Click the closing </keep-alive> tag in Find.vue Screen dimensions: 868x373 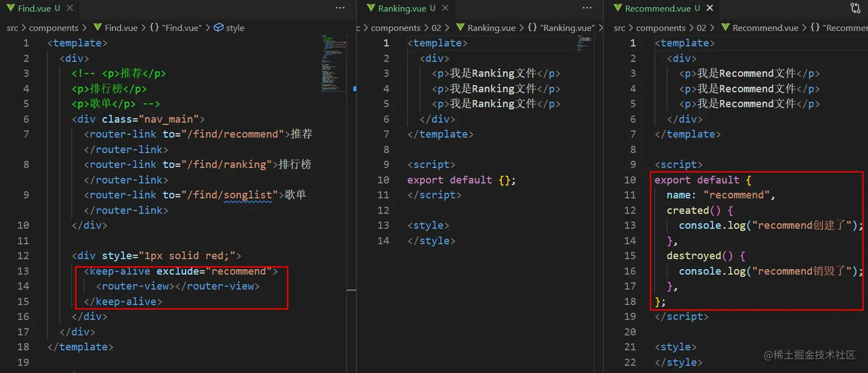123,301
